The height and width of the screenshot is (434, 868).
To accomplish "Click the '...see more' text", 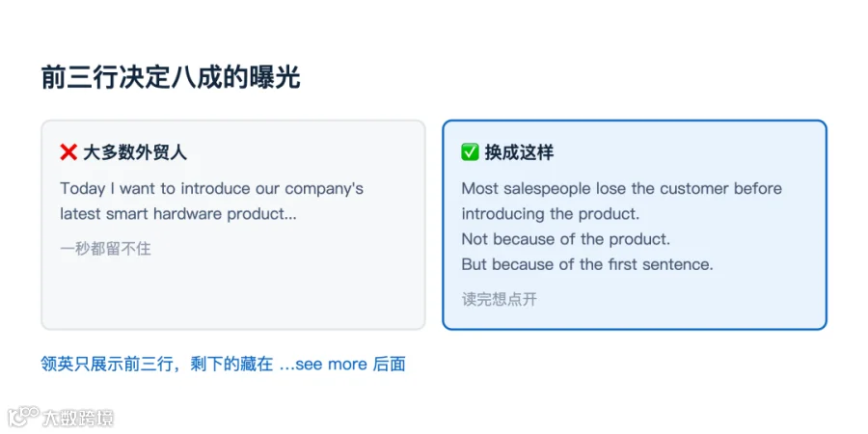I will click(x=323, y=365).
